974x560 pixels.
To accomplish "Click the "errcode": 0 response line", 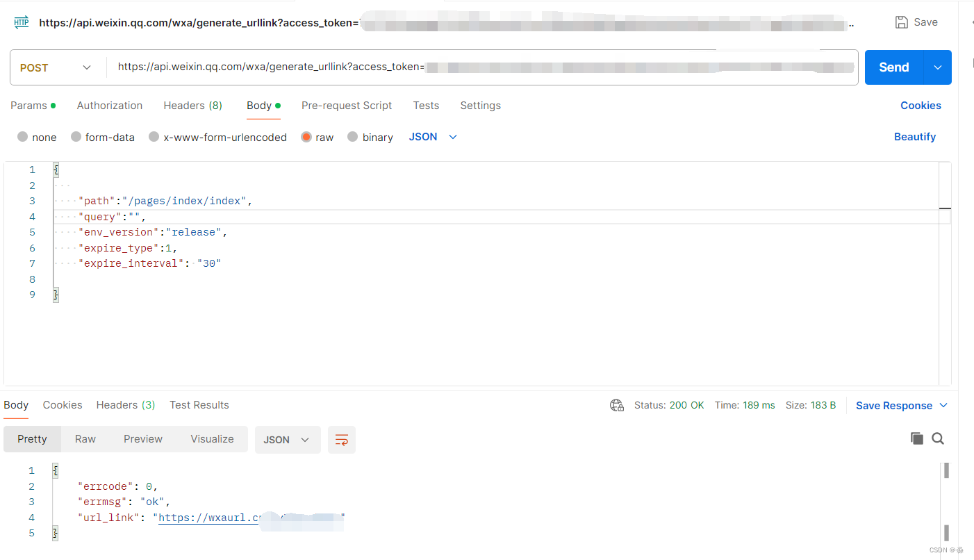I will (118, 486).
